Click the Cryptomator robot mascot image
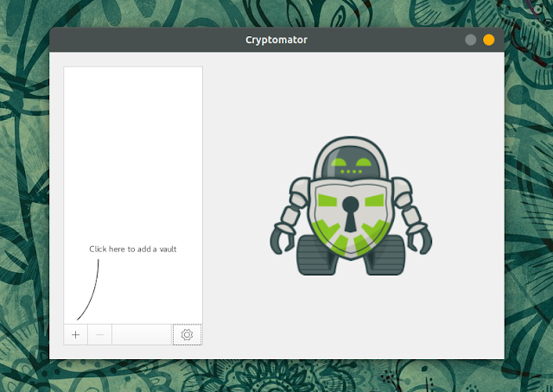Image resolution: width=553 pixels, height=392 pixels. click(351, 205)
